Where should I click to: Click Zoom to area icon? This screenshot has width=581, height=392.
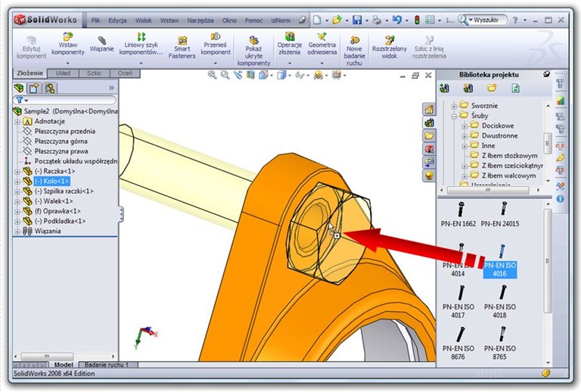coord(225,75)
